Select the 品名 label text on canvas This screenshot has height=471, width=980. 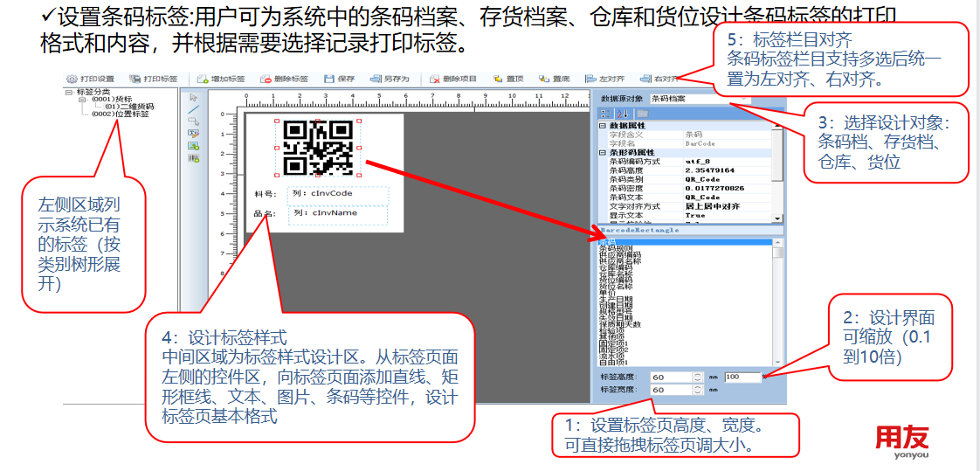coord(265,213)
